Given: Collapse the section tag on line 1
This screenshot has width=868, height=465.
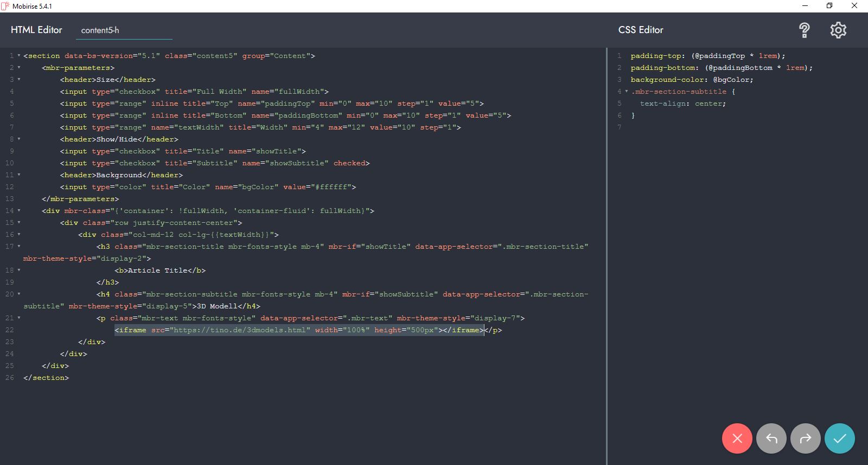Looking at the screenshot, I should pyautogui.click(x=19, y=56).
